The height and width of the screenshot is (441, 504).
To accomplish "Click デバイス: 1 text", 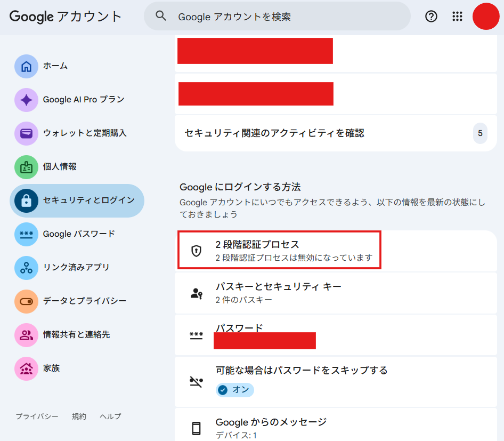I will [x=236, y=435].
